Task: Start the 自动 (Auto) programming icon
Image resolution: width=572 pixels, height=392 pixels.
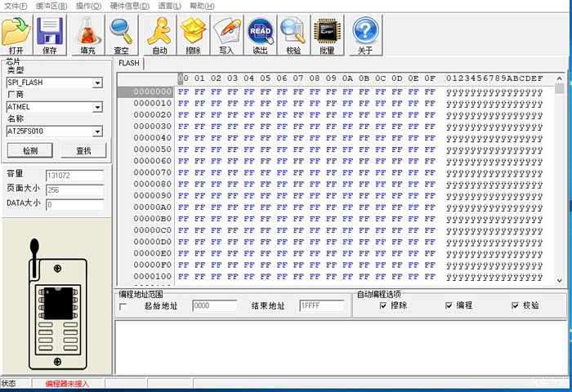Action: tap(159, 33)
